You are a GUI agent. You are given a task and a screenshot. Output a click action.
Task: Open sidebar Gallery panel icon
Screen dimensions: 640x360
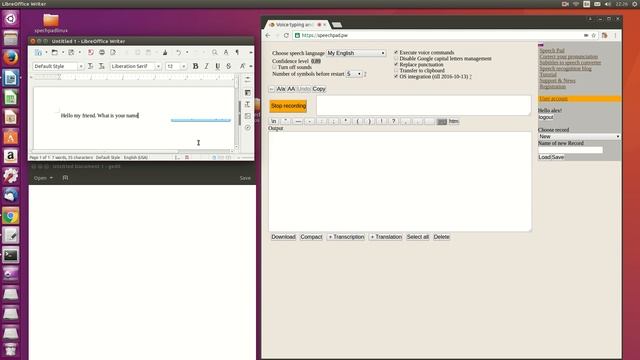(x=247, y=116)
